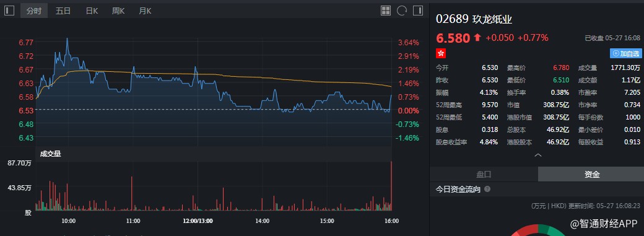Open the 日K chart tab

pyautogui.click(x=92, y=11)
